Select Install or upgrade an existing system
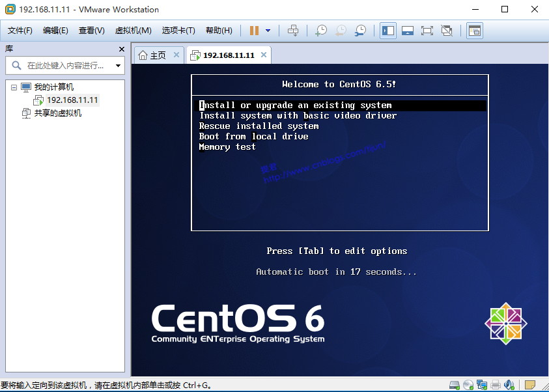 coord(340,105)
